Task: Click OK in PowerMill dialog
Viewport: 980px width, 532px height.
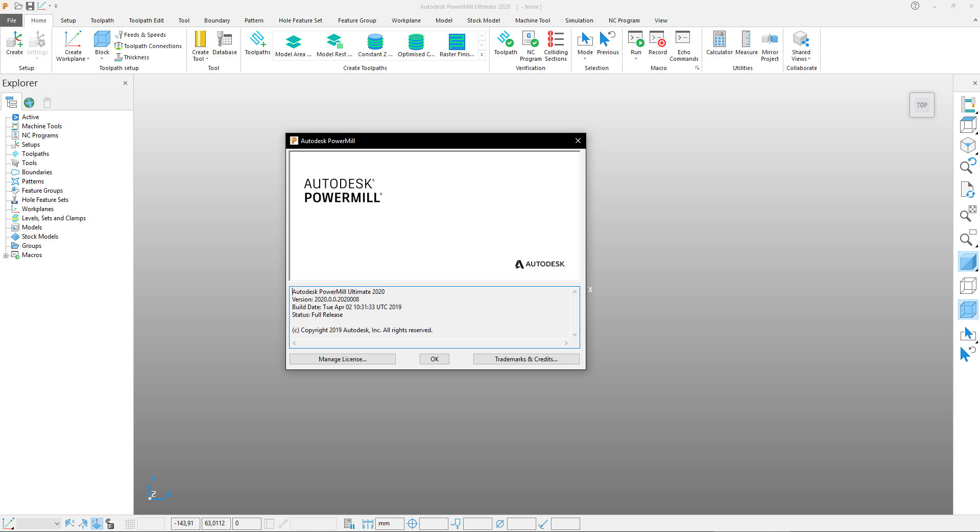Action: [435, 359]
